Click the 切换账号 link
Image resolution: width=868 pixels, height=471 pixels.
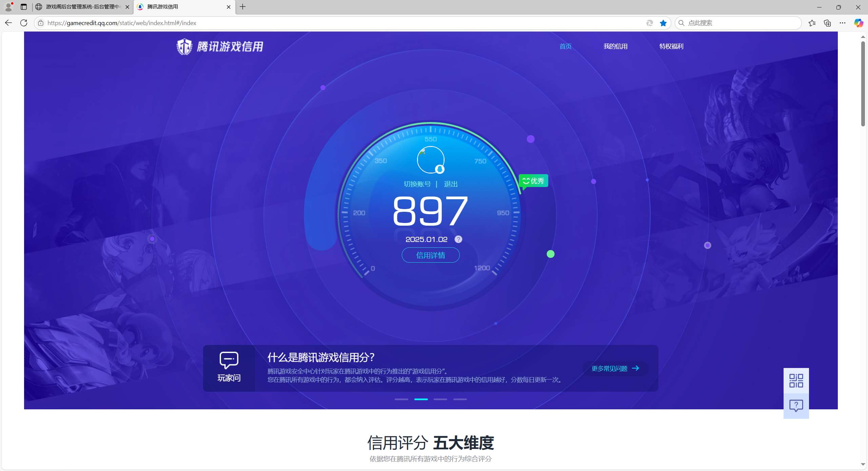417,184
